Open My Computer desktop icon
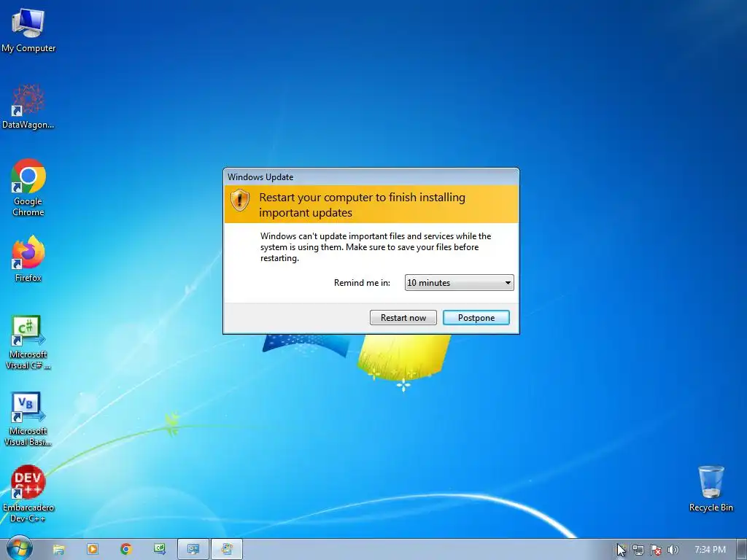Viewport: 747px width, 560px height. 28,30
